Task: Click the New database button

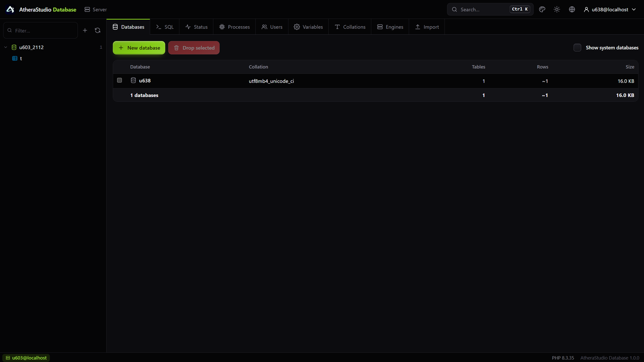Action: point(139,48)
